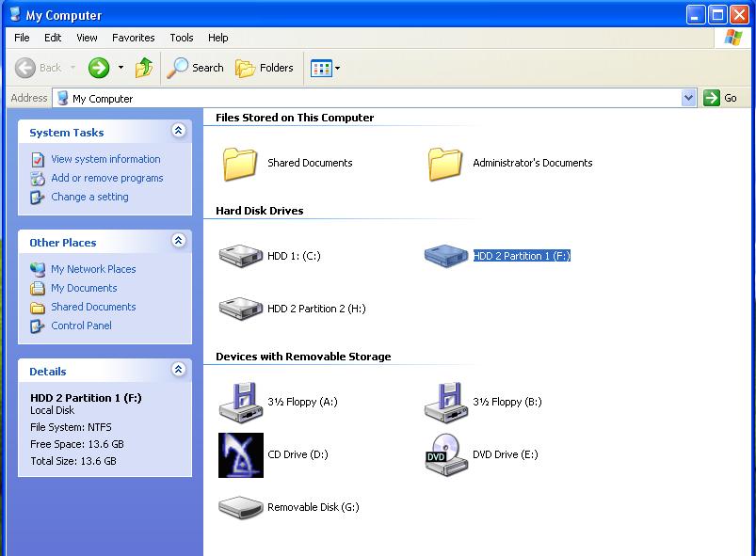Click the Add or remove programs link
The height and width of the screenshot is (556, 756).
(x=106, y=178)
